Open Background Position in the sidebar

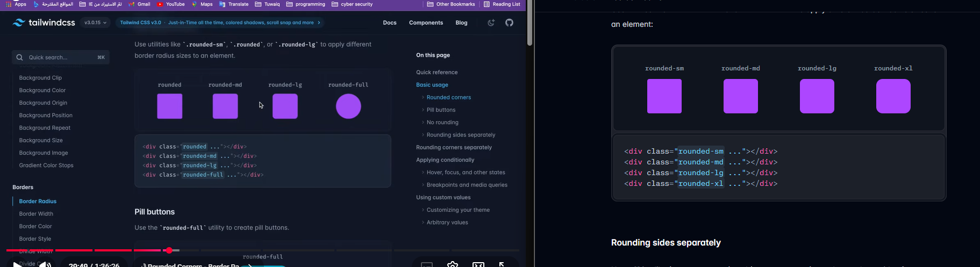click(46, 116)
